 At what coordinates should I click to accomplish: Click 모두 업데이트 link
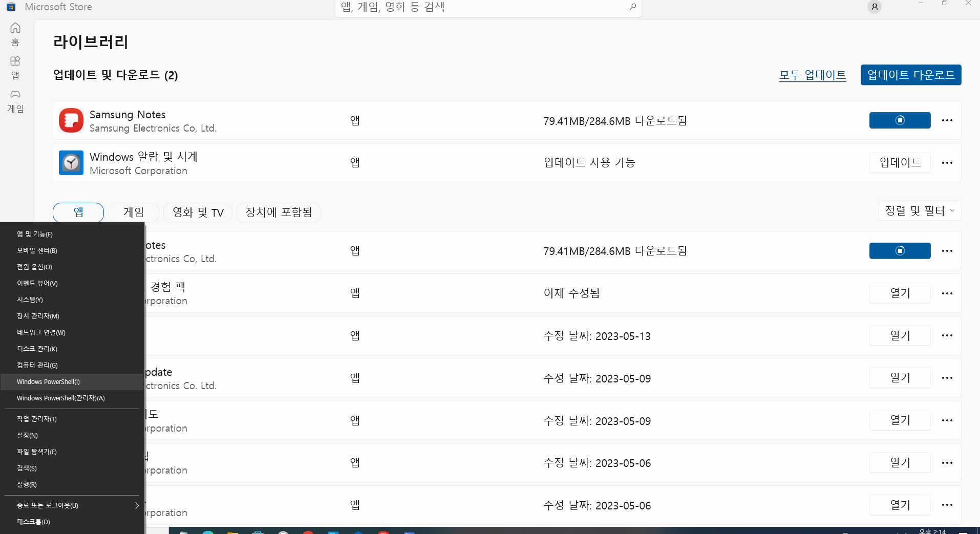tap(813, 75)
